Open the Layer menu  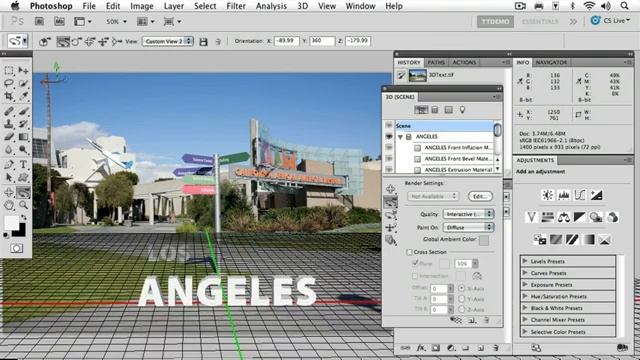pyautogui.click(x=174, y=6)
